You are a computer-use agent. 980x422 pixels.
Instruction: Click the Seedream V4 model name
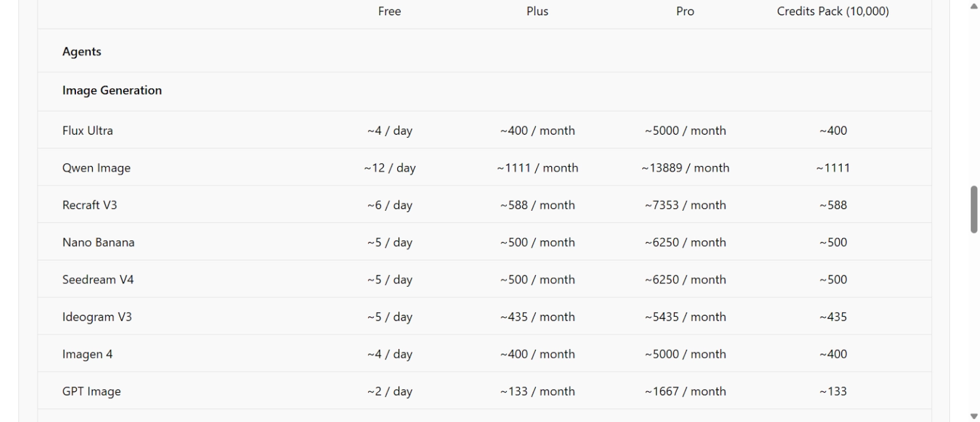98,280
